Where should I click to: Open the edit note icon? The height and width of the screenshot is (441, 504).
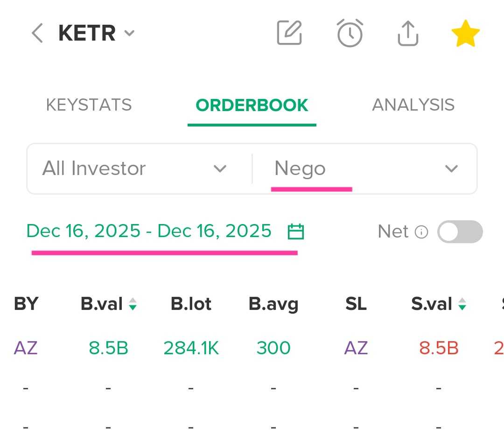coord(289,33)
